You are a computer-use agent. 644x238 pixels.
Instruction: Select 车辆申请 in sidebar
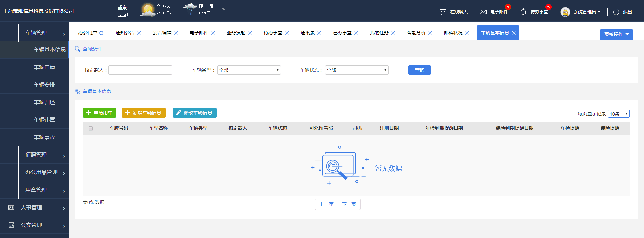click(x=44, y=67)
